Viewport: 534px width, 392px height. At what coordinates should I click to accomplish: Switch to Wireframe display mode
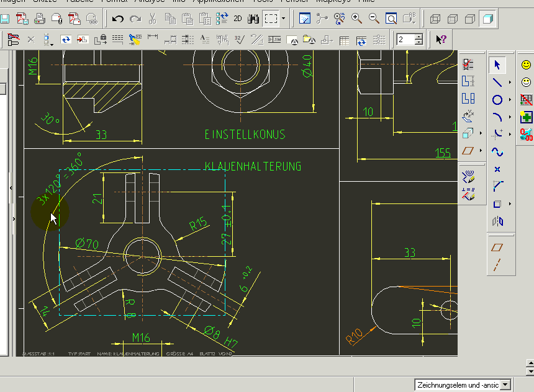[435, 19]
